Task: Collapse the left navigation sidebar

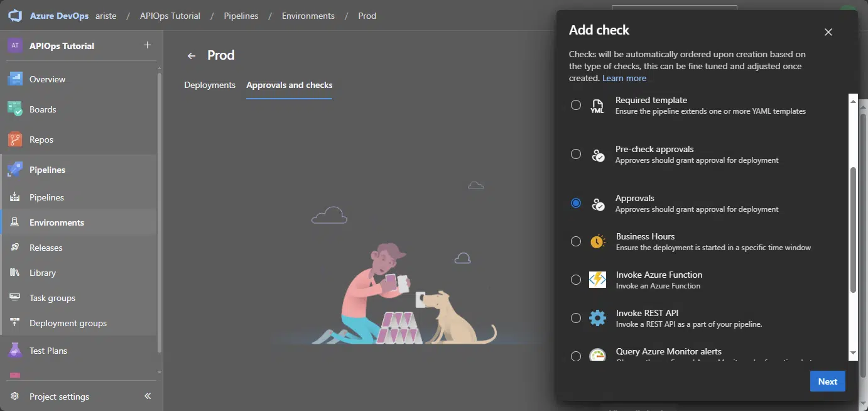Action: point(148,396)
